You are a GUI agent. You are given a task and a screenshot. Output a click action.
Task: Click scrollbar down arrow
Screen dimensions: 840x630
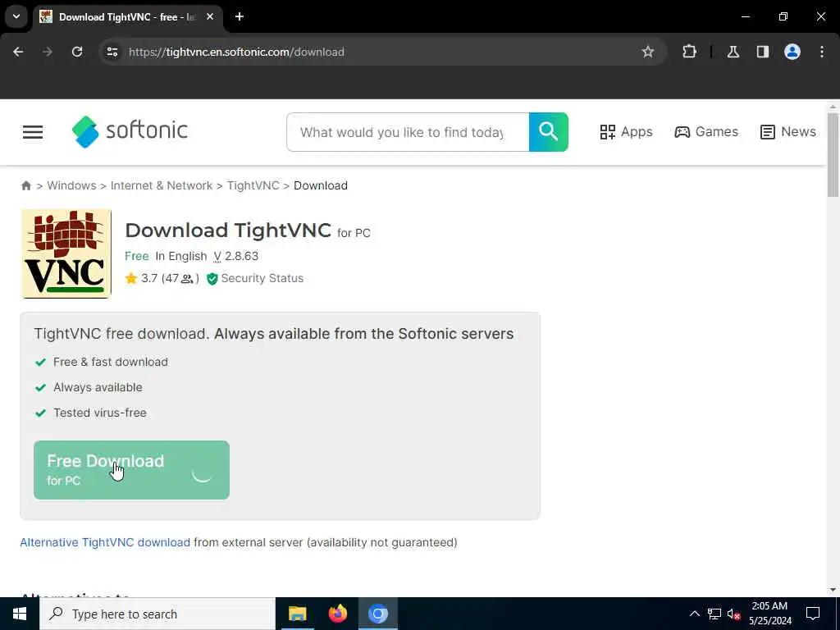coord(833,590)
